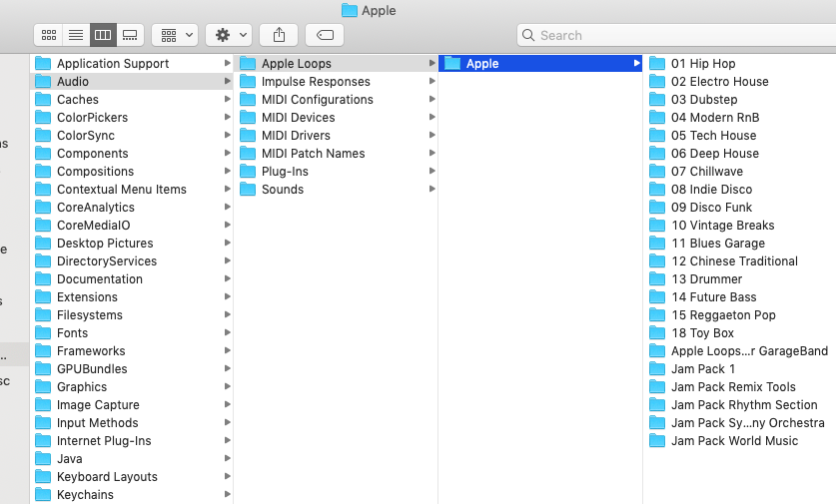Select the 18 Toy Box folder icon
Image resolution: width=836 pixels, height=504 pixels.
(657, 333)
